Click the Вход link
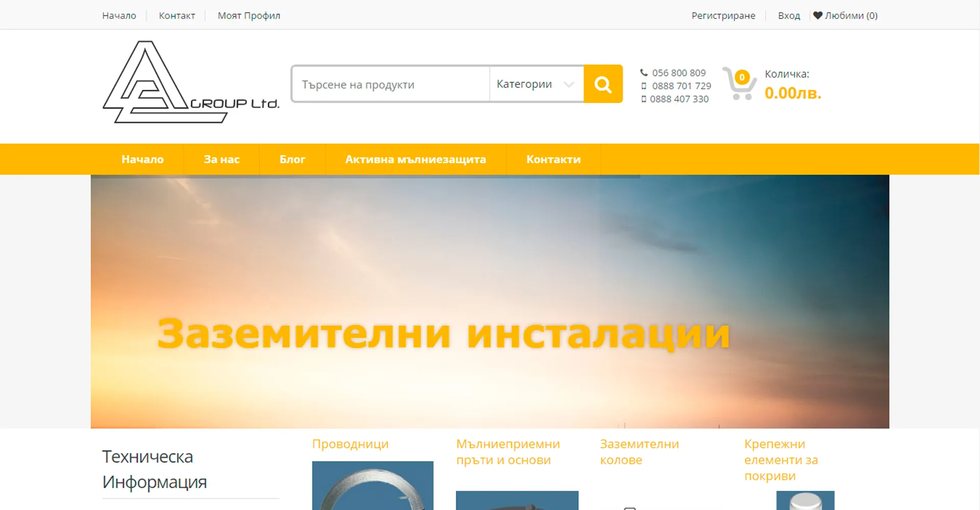 789,15
